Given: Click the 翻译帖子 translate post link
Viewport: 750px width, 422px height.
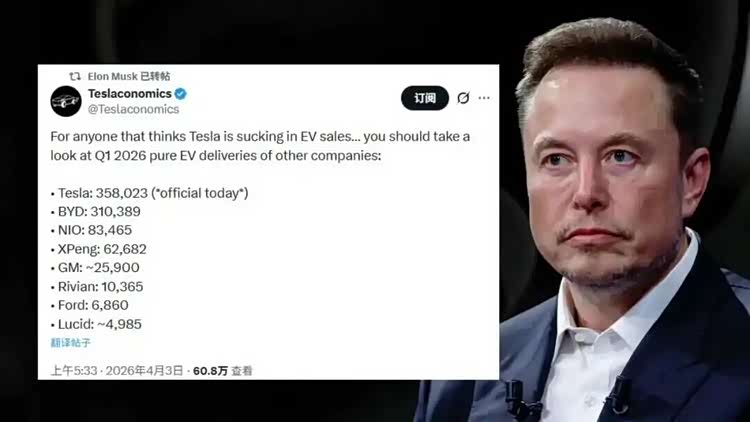Looking at the screenshot, I should pos(70,343).
